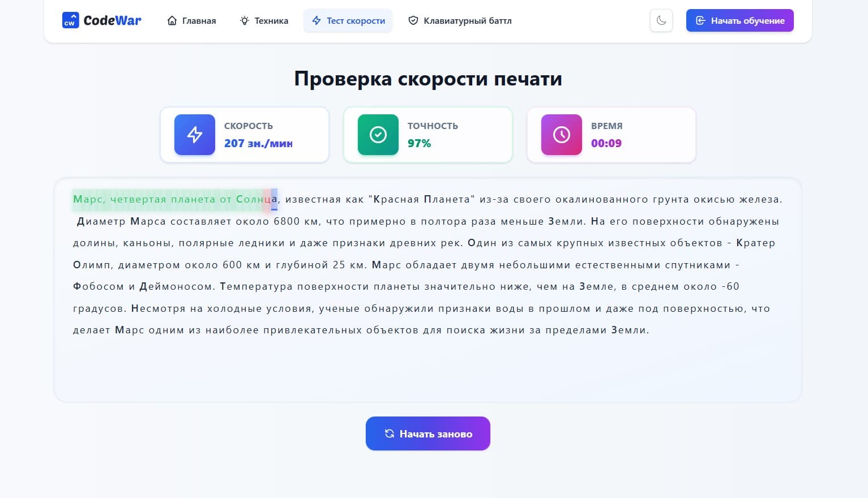The height and width of the screenshot is (498, 868).
Task: Click the highlighted typing cursor position in text
Action: [x=273, y=199]
